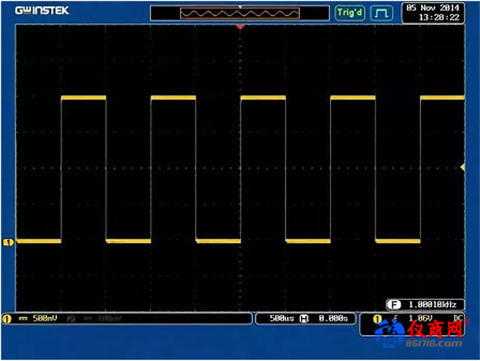Viewport: 480px width, 361px height.
Task: Click the F frequency counter icon
Action: click(x=394, y=305)
